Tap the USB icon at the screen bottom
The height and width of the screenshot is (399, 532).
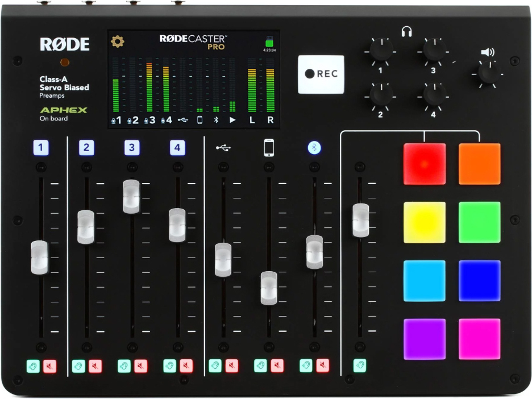click(184, 118)
